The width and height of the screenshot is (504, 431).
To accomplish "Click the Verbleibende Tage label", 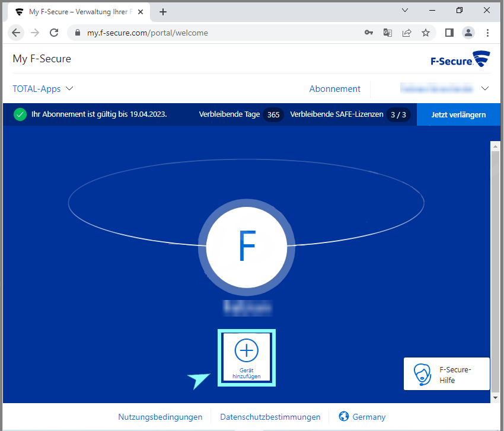I will (x=229, y=114).
